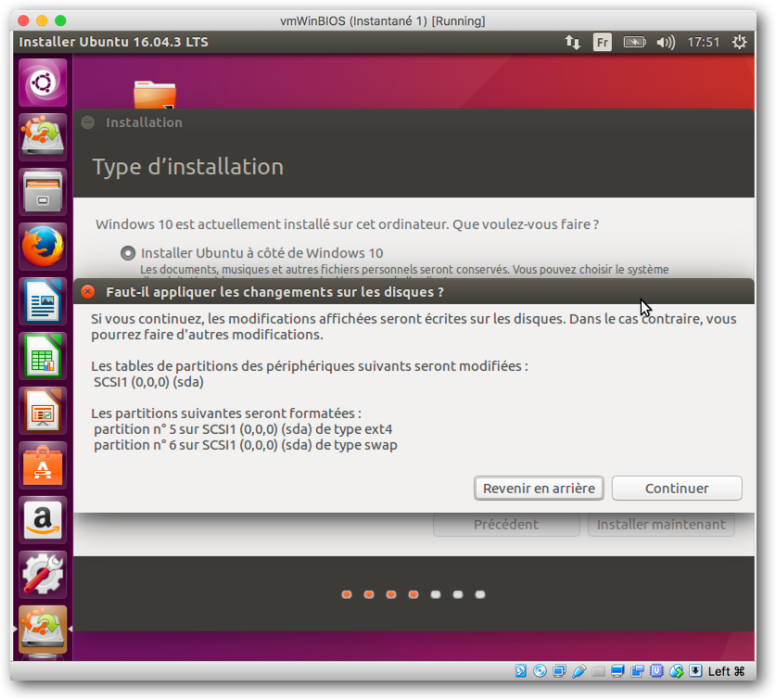Open the battery indicator menu
The width and height of the screenshot is (776, 700).
point(634,42)
